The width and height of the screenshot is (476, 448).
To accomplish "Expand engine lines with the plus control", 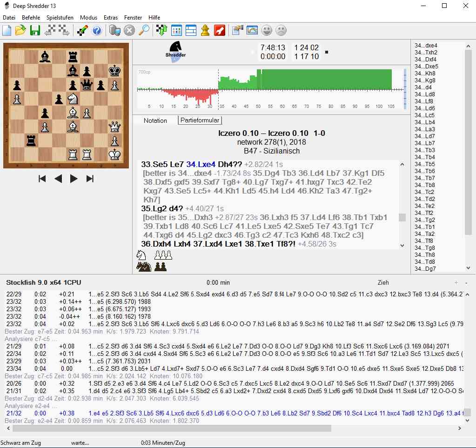I will point(456,281).
